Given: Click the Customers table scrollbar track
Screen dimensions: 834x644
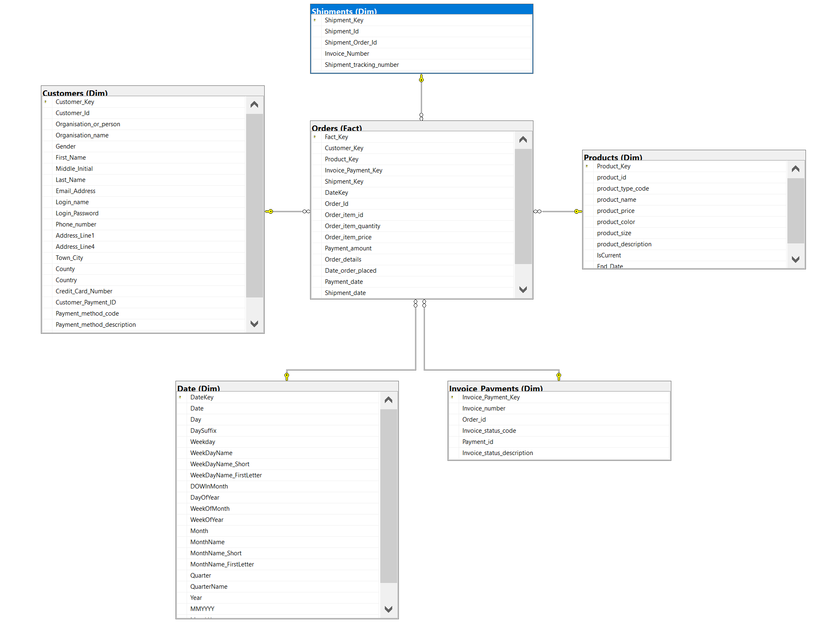Looking at the screenshot, I should [x=254, y=308].
